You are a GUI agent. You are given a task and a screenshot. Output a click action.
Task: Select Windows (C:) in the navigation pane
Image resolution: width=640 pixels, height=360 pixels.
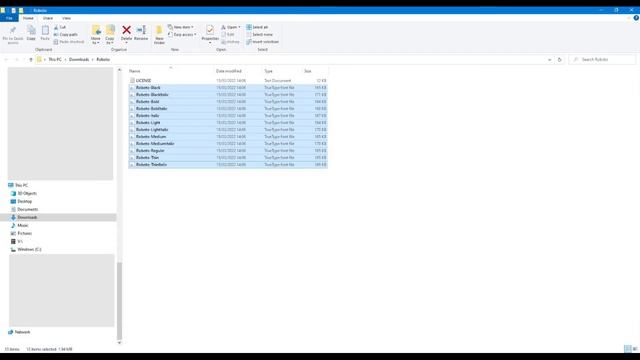(29, 249)
